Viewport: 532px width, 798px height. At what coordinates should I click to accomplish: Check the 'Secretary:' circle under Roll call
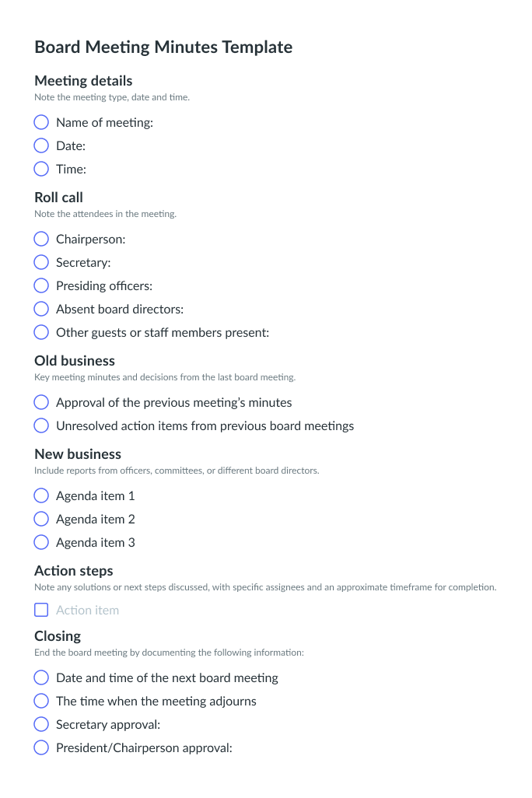pyautogui.click(x=41, y=262)
